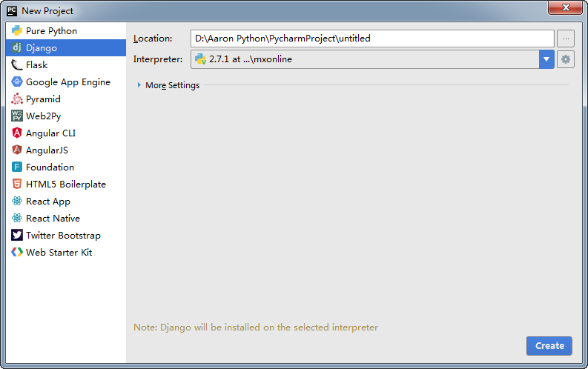The height and width of the screenshot is (369, 588).
Task: Pick Pyramid project type
Action: point(66,99)
